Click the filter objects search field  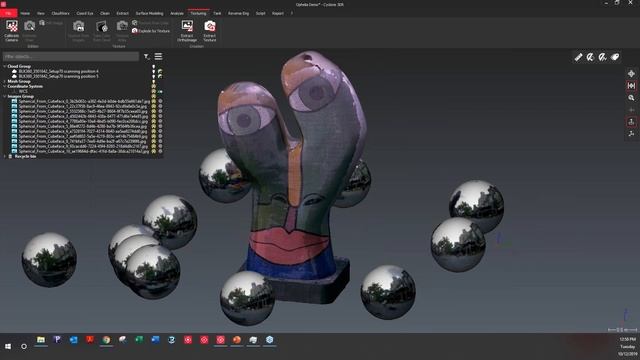coord(71,56)
